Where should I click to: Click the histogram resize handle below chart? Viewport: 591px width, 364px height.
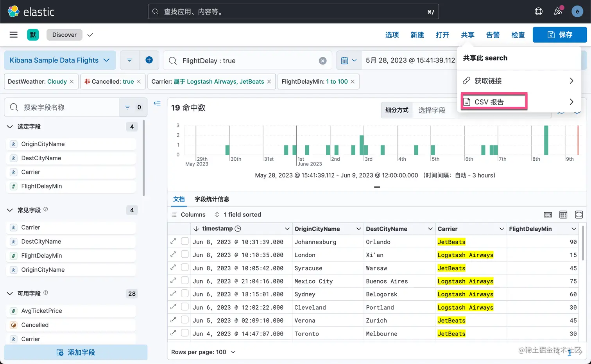[377, 187]
